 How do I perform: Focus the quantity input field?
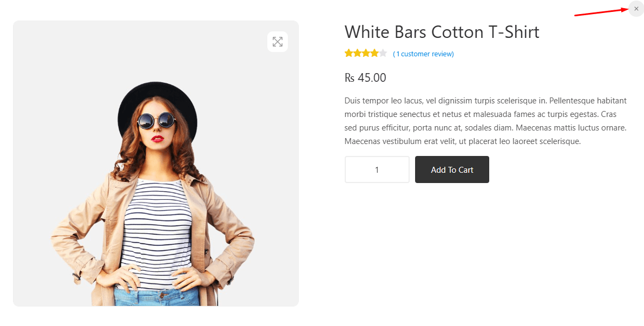click(x=377, y=169)
